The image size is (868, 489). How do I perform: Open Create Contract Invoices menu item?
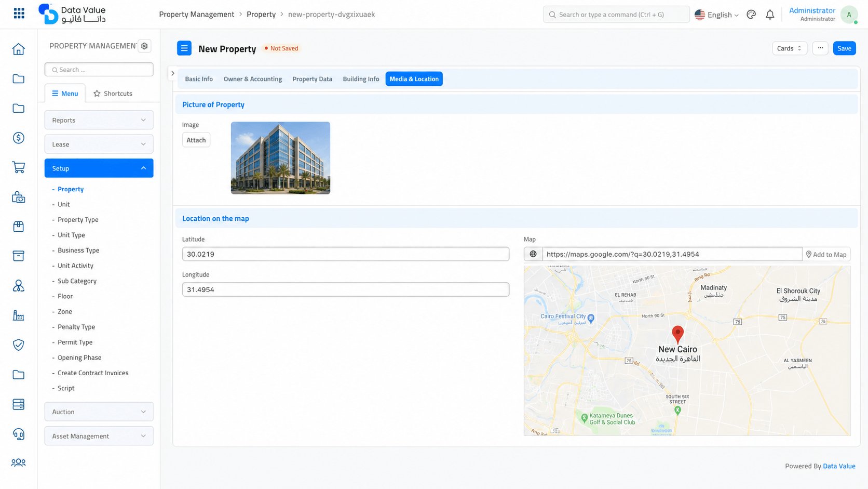tap(93, 373)
